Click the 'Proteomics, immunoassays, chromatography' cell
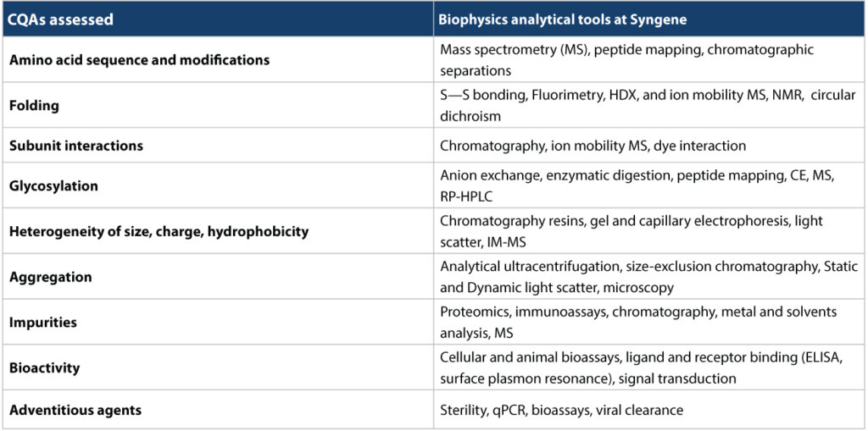The width and height of the screenshot is (868, 431). 648,322
